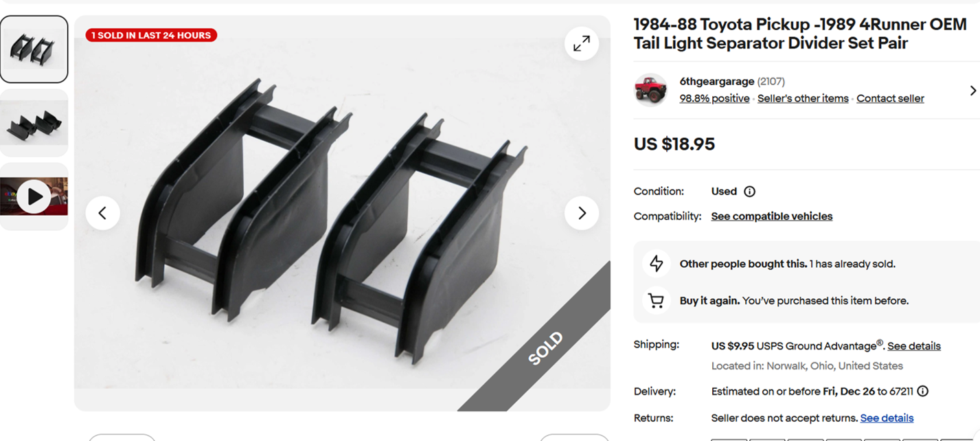Expand the product image to fullscreen
This screenshot has height=441, width=980.
point(582,43)
